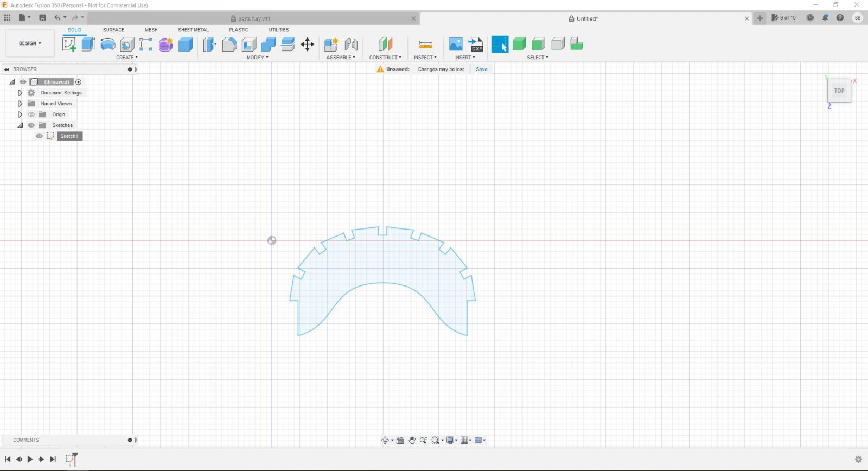
Task: Collapse the Unsaved root node
Action: point(12,82)
